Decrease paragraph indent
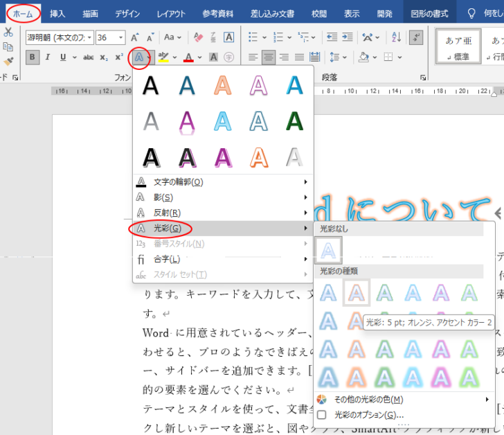 332,37
